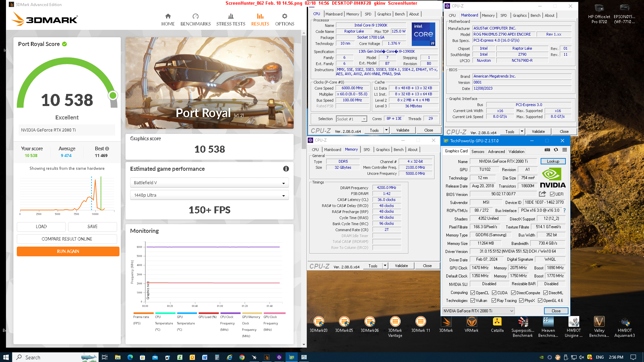Toggle the OpenGL 4.6 checkbox
The image size is (644, 362).
[x=540, y=301]
